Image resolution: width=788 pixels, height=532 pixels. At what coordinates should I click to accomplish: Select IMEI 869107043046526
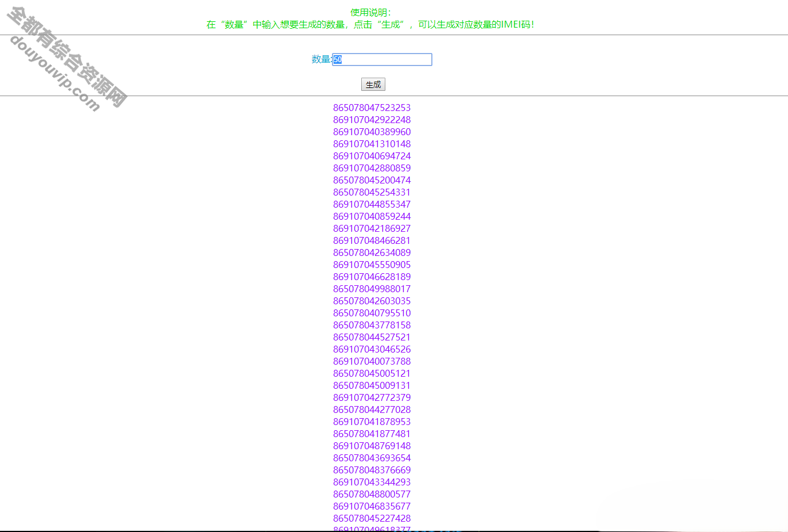(x=372, y=349)
